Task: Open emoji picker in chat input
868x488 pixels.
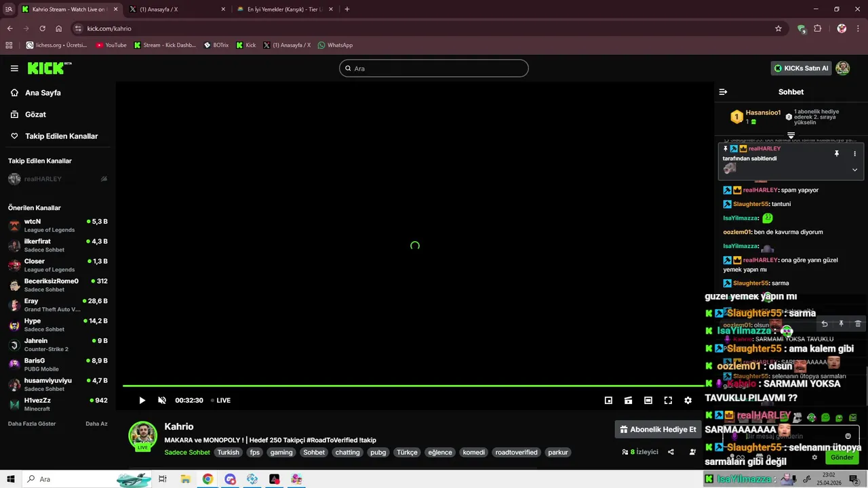Action: pos(848,436)
